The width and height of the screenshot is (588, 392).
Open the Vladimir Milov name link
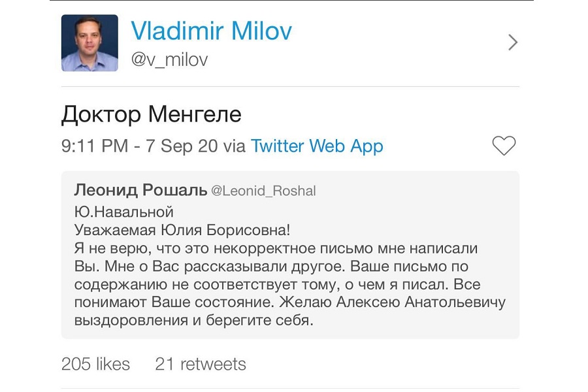point(211,31)
